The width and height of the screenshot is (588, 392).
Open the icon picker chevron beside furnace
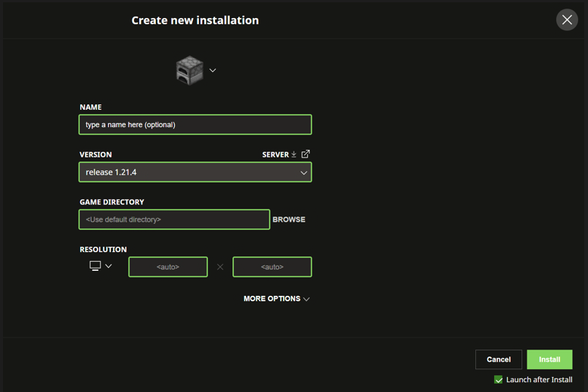point(213,70)
